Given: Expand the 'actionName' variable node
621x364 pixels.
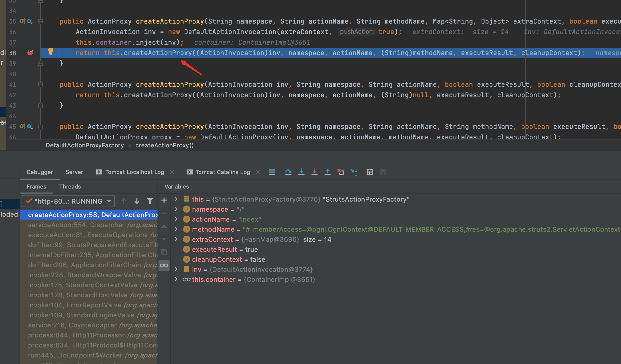Looking at the screenshot, I should click(x=176, y=219).
